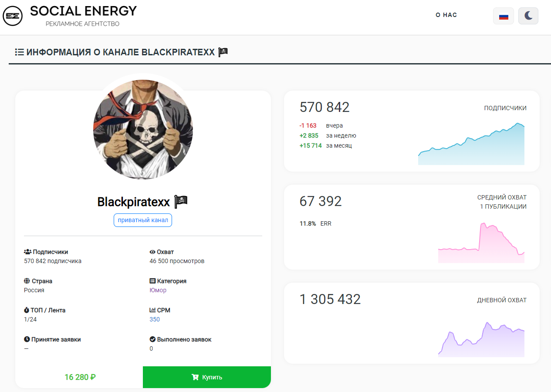Open the Юмор category link
This screenshot has width=551, height=392.
[158, 290]
